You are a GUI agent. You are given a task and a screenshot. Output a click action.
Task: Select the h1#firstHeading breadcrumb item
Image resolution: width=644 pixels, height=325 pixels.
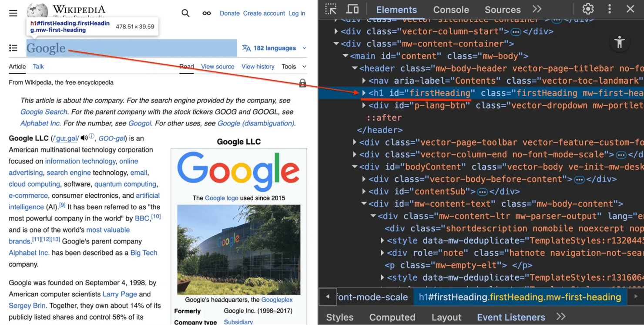click(520, 297)
